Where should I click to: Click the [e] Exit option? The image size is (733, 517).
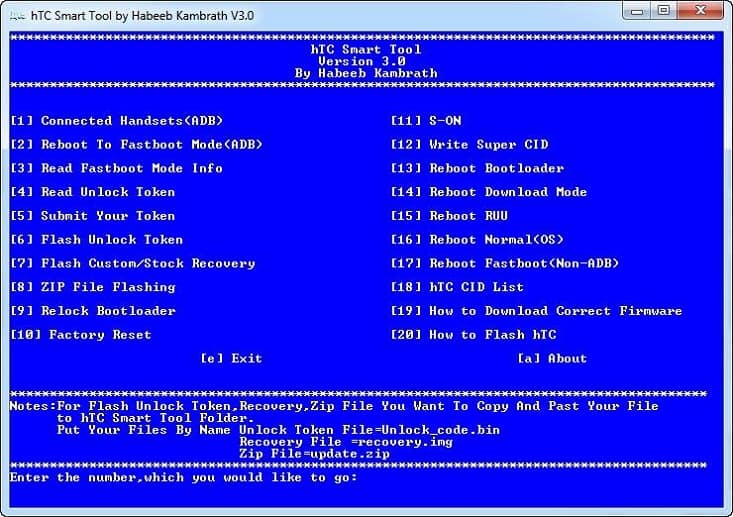(231, 358)
